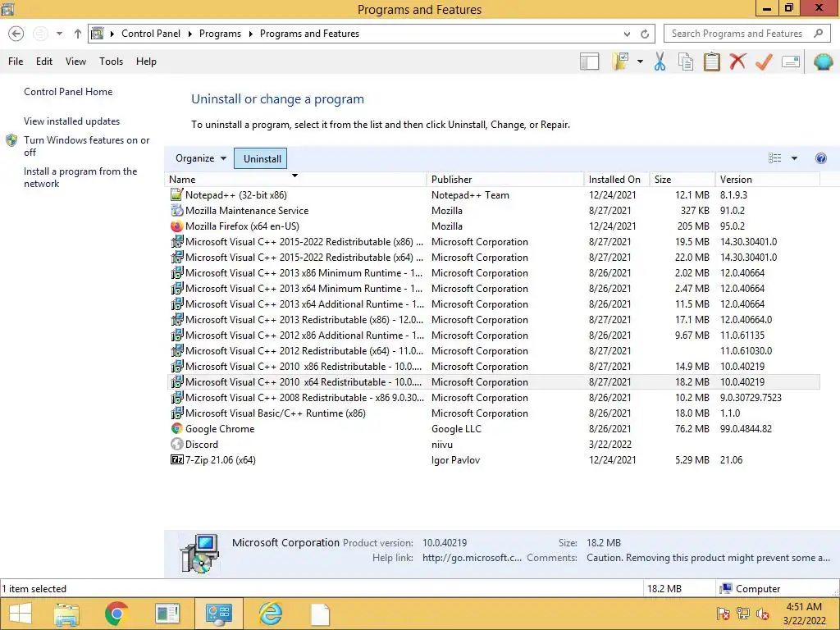Select Microsoft Visual C++ 2012 x86 Additional Runtime

493,336
